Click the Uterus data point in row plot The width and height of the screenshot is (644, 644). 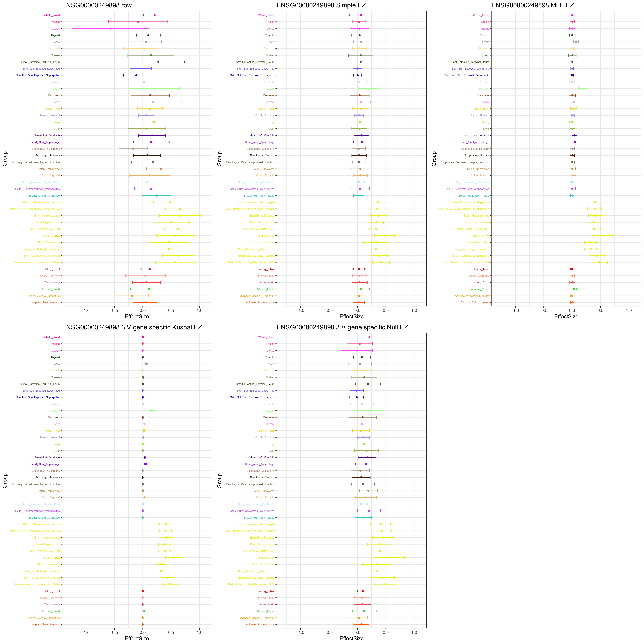(111, 29)
